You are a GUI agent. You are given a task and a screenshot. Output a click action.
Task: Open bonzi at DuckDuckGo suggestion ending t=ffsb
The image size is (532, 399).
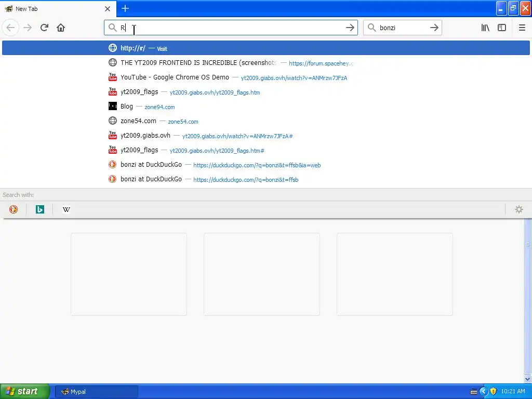coord(265,179)
